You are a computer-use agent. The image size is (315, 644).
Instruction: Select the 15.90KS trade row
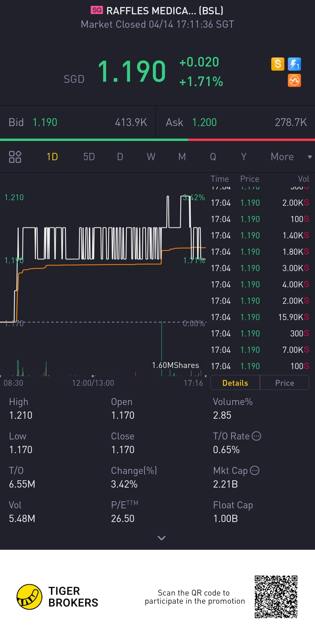[260, 317]
